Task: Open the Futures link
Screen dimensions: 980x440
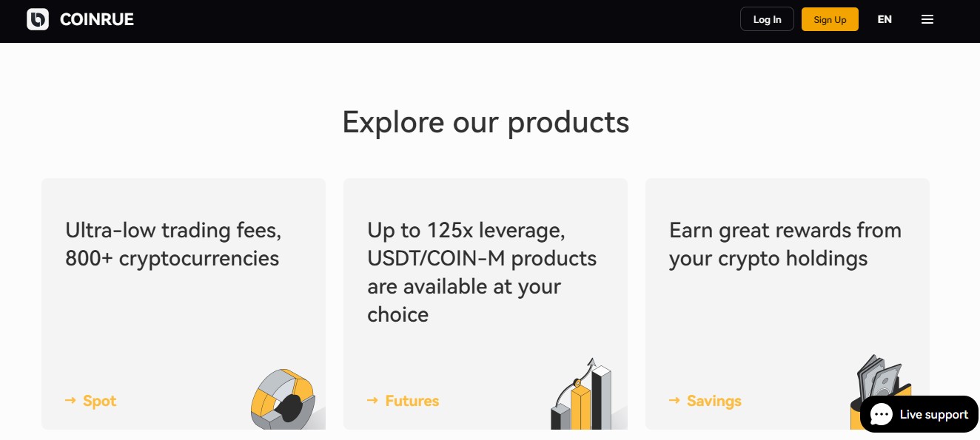Action: tap(412, 401)
